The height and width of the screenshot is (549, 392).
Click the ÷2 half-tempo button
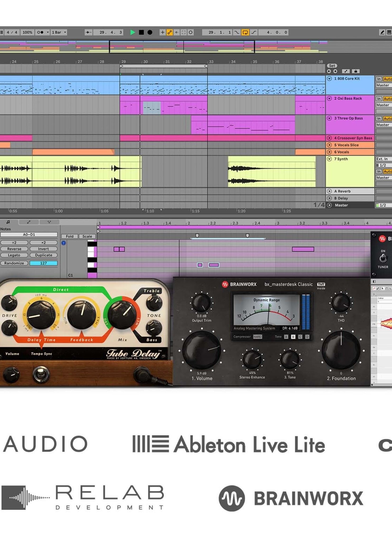click(x=14, y=243)
